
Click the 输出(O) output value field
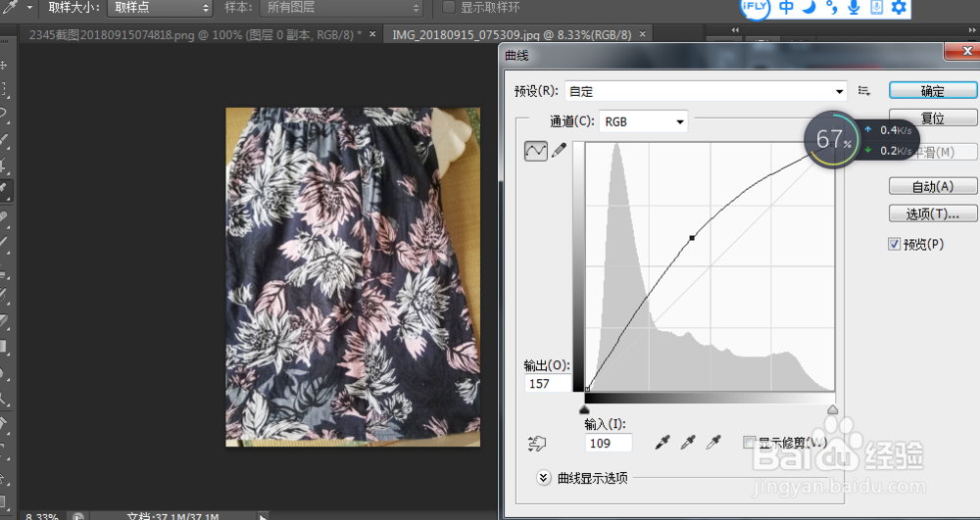548,383
